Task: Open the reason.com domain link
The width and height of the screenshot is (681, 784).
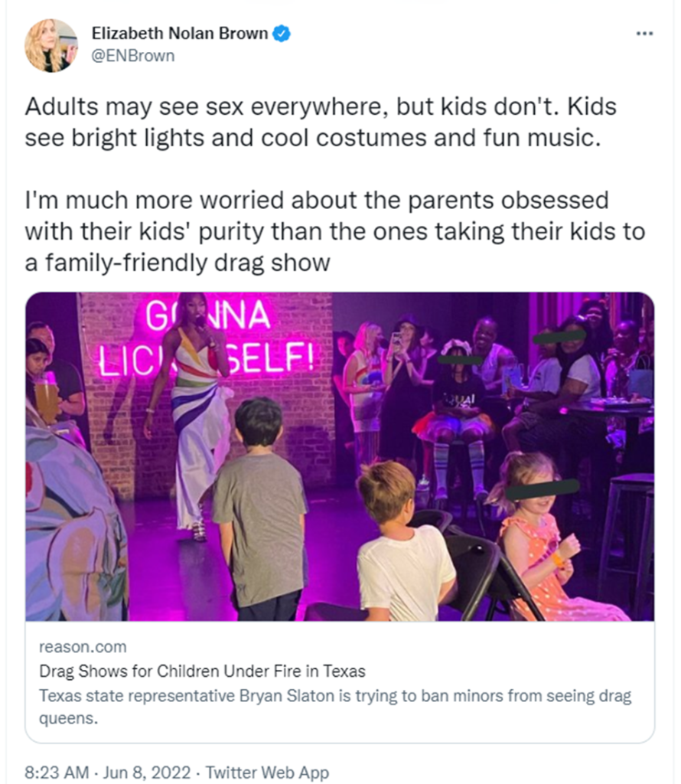Action: (x=82, y=648)
